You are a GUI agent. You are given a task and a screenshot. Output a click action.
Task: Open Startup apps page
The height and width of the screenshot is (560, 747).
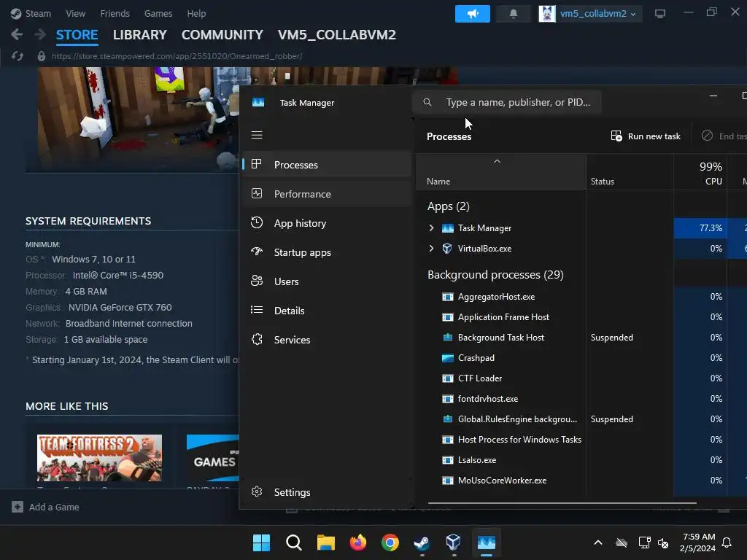328,252
